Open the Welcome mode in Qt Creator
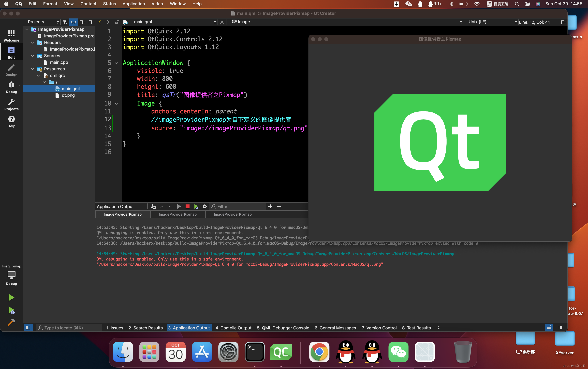 (11, 35)
